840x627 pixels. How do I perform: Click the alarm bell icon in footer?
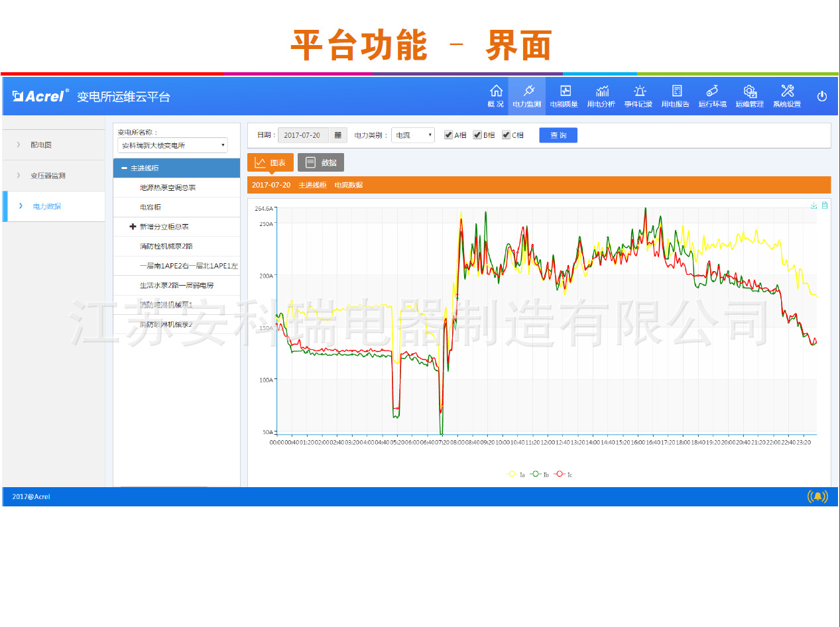pyautogui.click(x=817, y=496)
